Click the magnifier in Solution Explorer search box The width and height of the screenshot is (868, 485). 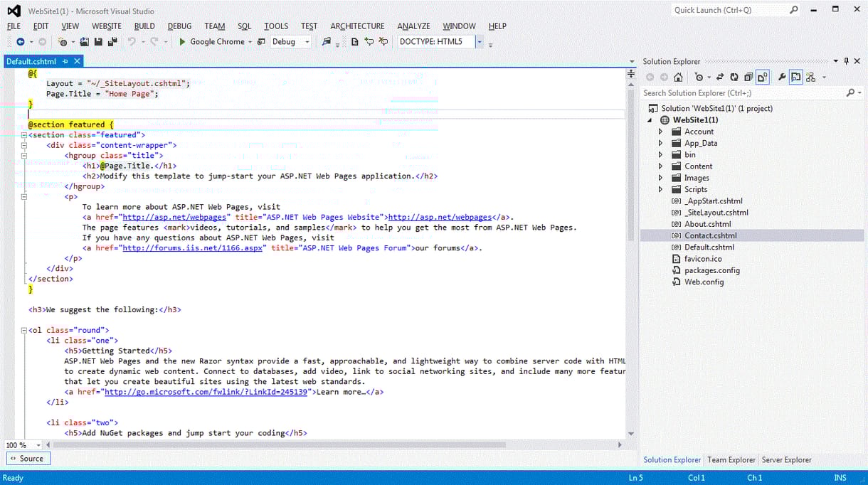(x=850, y=93)
